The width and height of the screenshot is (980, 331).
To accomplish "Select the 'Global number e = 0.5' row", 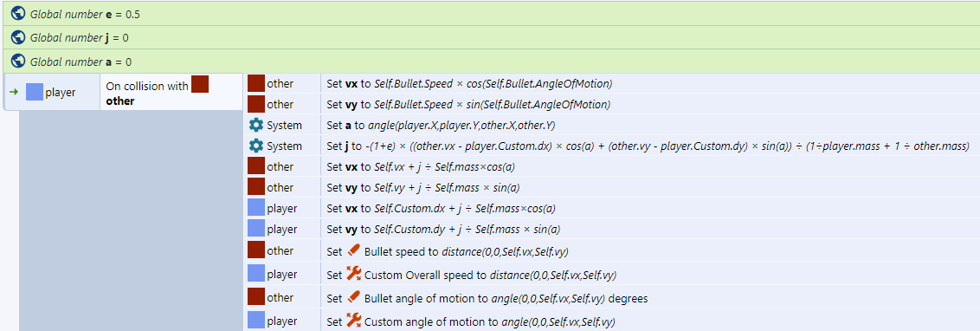I will pos(490,13).
